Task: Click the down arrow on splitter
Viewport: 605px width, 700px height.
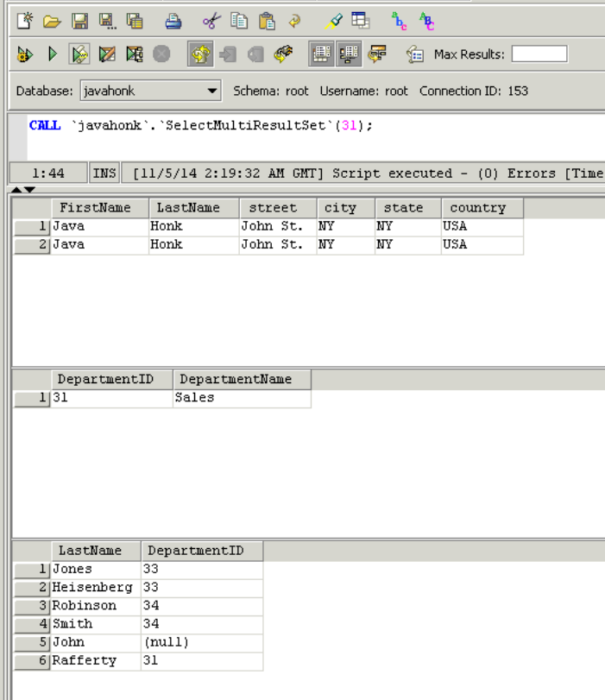Action: tap(29, 190)
